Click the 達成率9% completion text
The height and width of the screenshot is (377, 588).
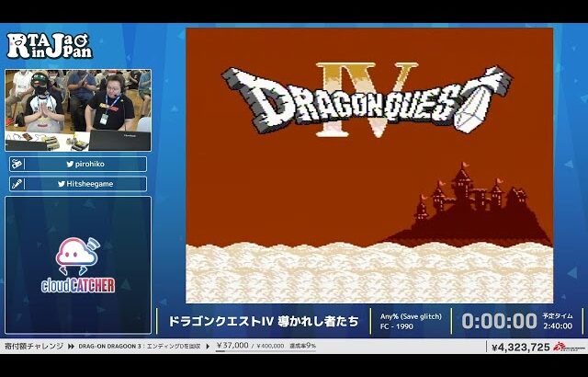tap(302, 346)
